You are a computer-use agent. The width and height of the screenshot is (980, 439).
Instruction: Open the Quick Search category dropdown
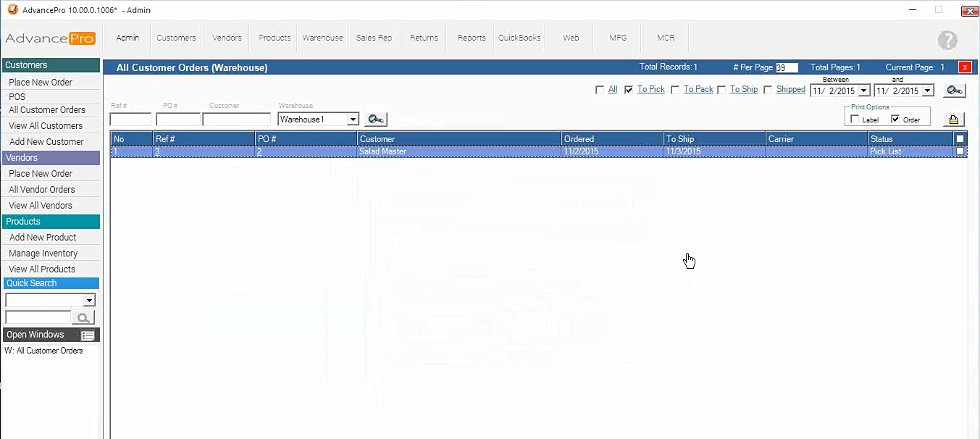(89, 301)
